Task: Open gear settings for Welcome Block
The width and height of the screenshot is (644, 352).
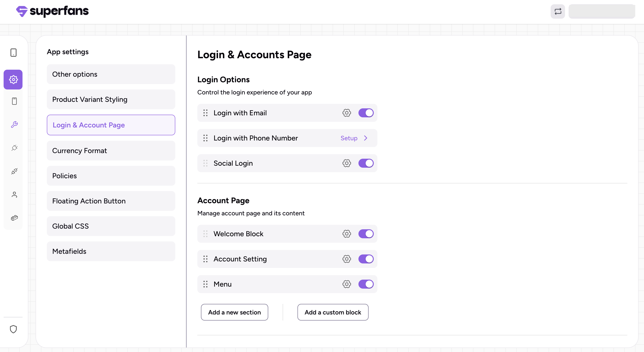Action: tap(347, 234)
